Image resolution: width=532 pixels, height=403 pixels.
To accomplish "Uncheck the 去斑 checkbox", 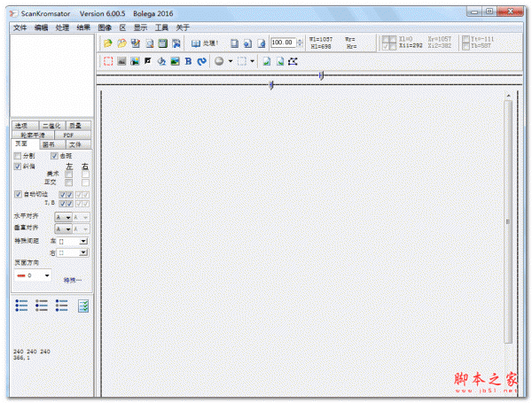I will (x=54, y=156).
